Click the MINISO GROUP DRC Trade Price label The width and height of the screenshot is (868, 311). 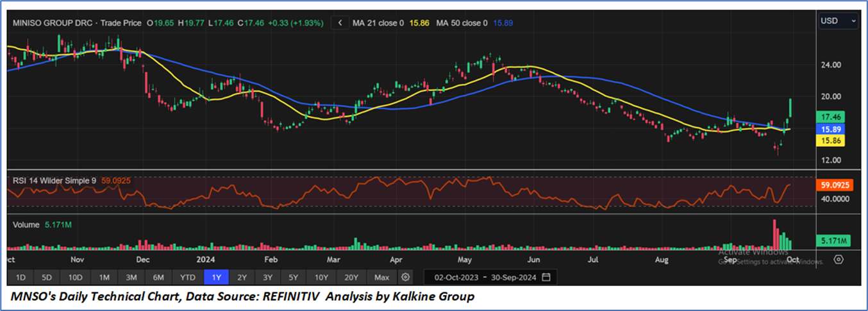pyautogui.click(x=78, y=23)
